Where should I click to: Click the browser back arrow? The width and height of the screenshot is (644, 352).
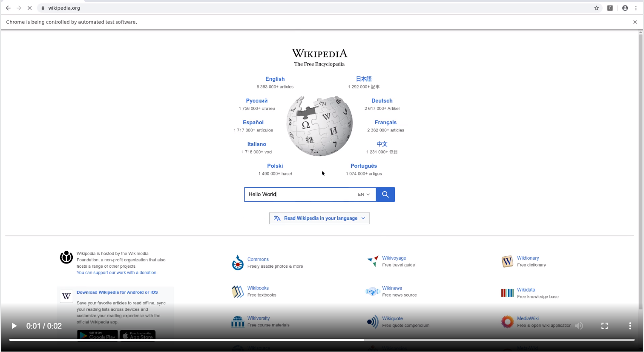pos(8,8)
